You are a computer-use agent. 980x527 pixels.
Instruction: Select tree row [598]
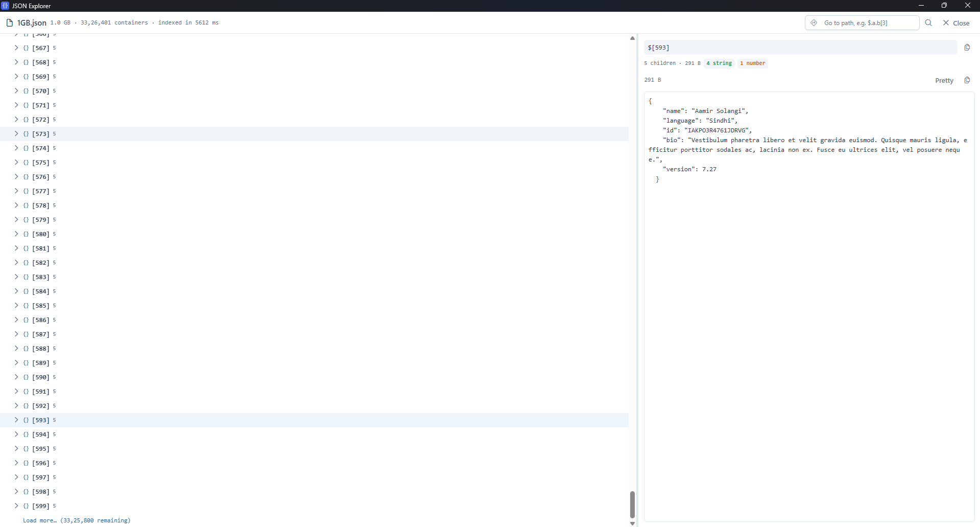314,492
